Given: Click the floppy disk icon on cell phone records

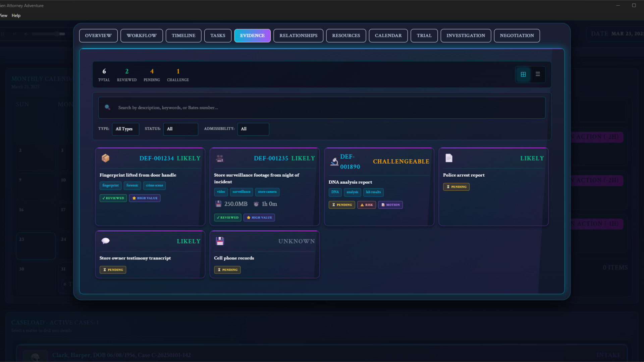Looking at the screenshot, I should point(220,241).
